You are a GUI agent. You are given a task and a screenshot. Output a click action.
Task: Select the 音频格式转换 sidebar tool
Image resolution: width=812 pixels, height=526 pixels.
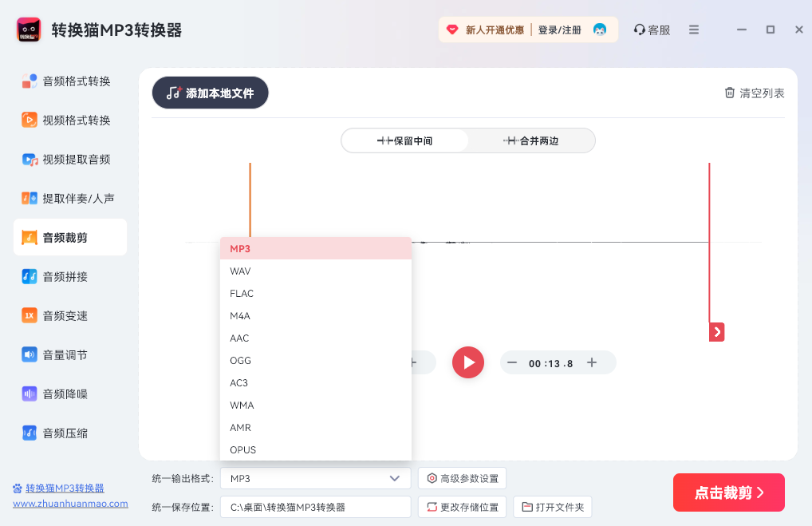[x=70, y=81]
